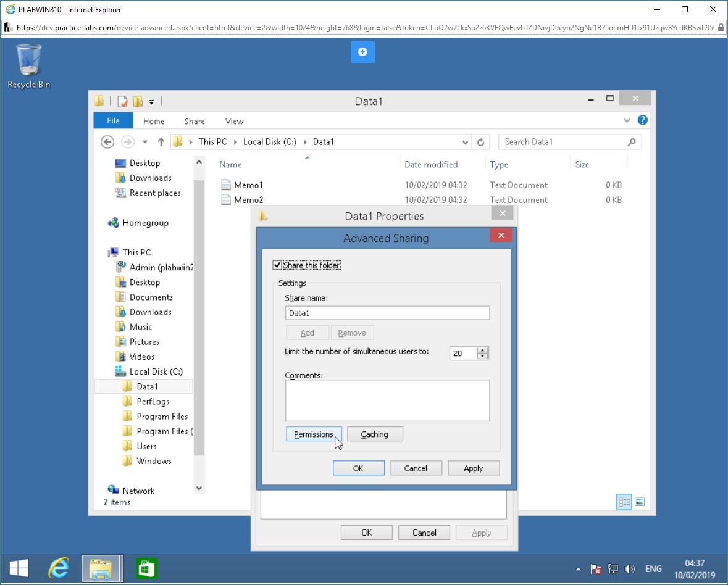This screenshot has width=728, height=585.
Task: Select Windows folder in tree
Action: 147,461
